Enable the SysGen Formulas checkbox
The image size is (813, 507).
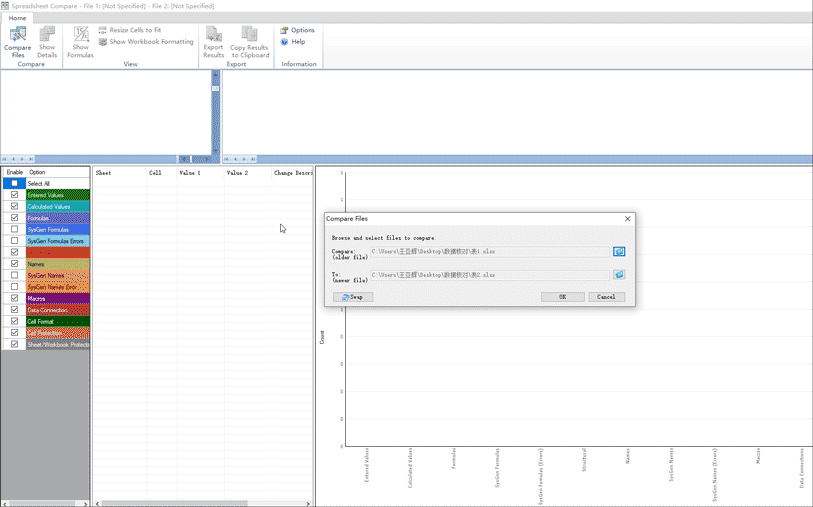pyautogui.click(x=14, y=229)
